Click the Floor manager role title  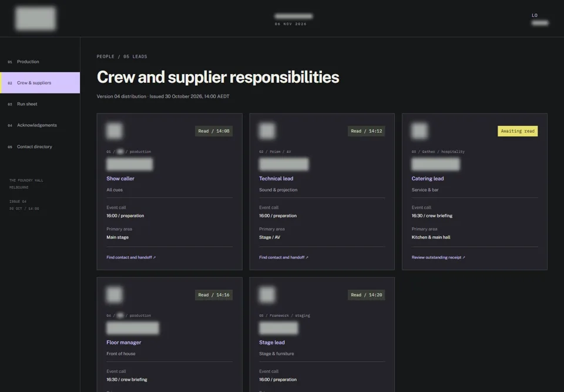pyautogui.click(x=124, y=342)
